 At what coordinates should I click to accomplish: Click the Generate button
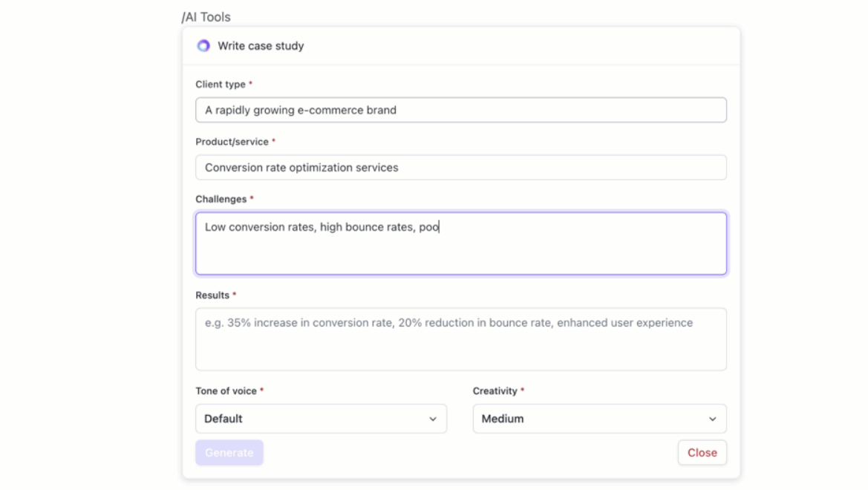pyautogui.click(x=229, y=452)
